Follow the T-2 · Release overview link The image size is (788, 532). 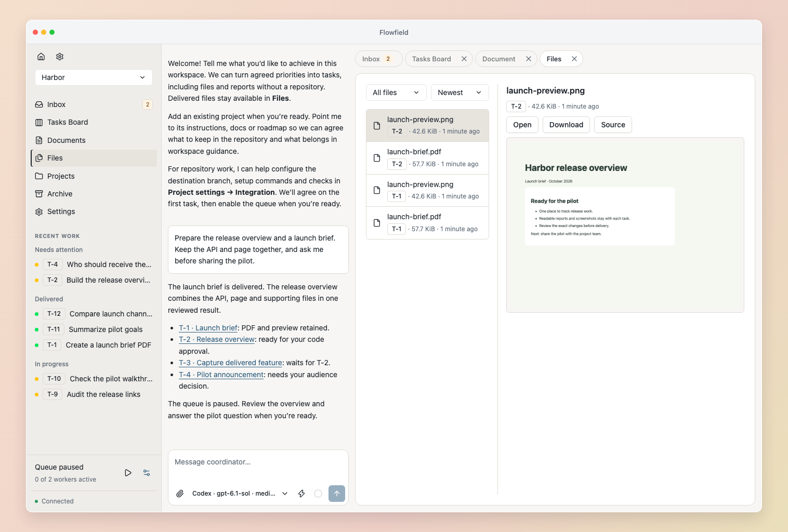(x=217, y=339)
